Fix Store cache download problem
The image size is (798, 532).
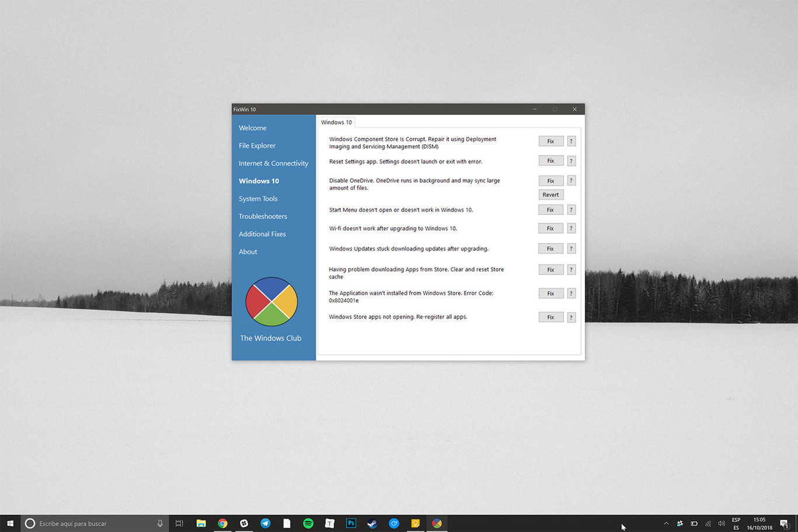(x=550, y=270)
